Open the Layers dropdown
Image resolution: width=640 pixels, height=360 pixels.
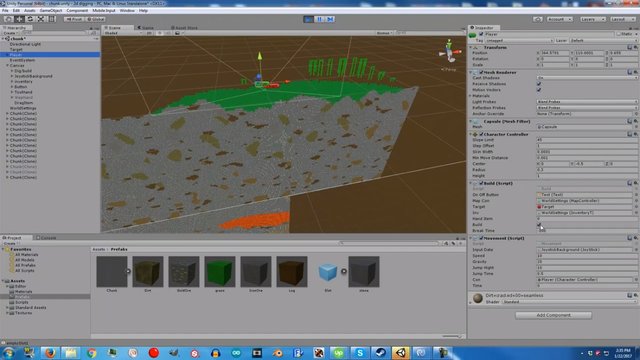click(x=592, y=19)
